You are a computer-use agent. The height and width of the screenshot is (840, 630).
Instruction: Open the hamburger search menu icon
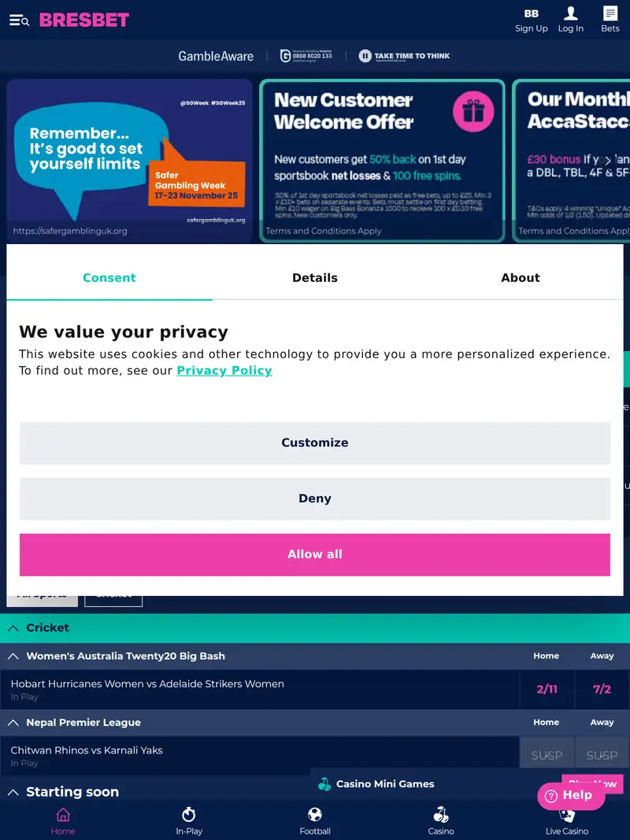[x=19, y=20]
